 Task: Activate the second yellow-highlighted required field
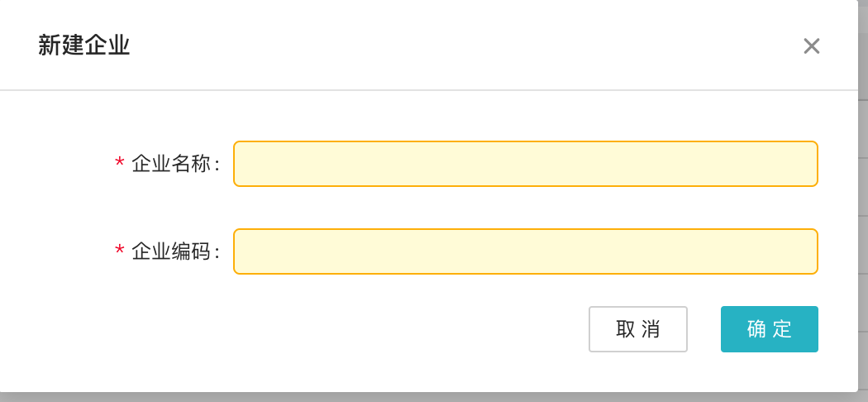525,251
